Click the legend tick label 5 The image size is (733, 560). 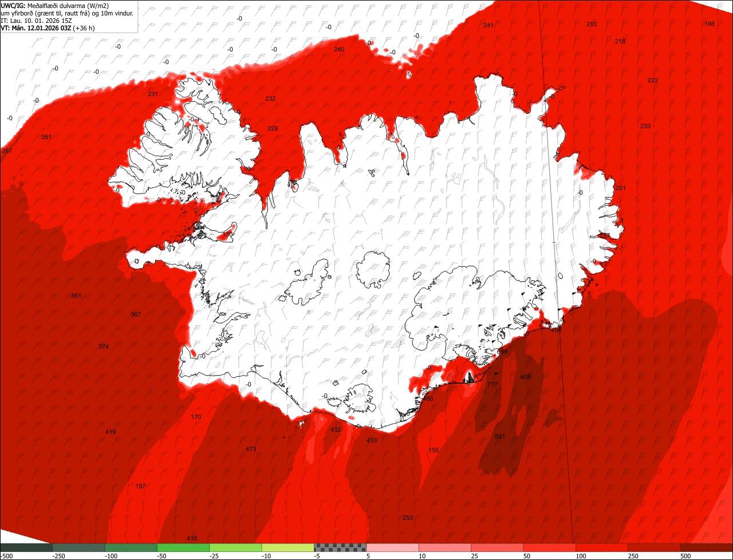click(x=369, y=556)
